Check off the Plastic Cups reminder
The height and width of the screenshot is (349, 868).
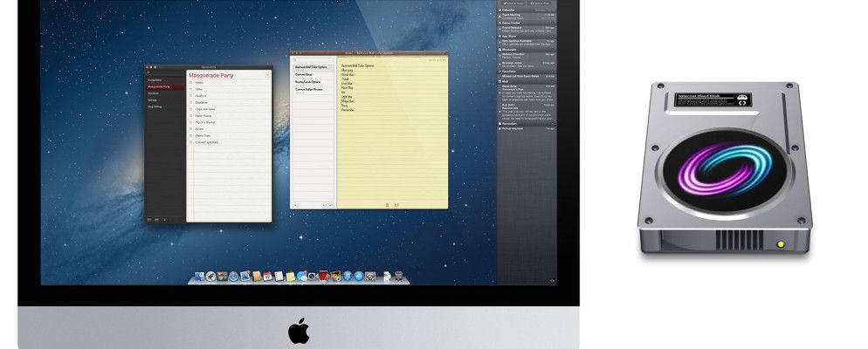click(x=191, y=135)
